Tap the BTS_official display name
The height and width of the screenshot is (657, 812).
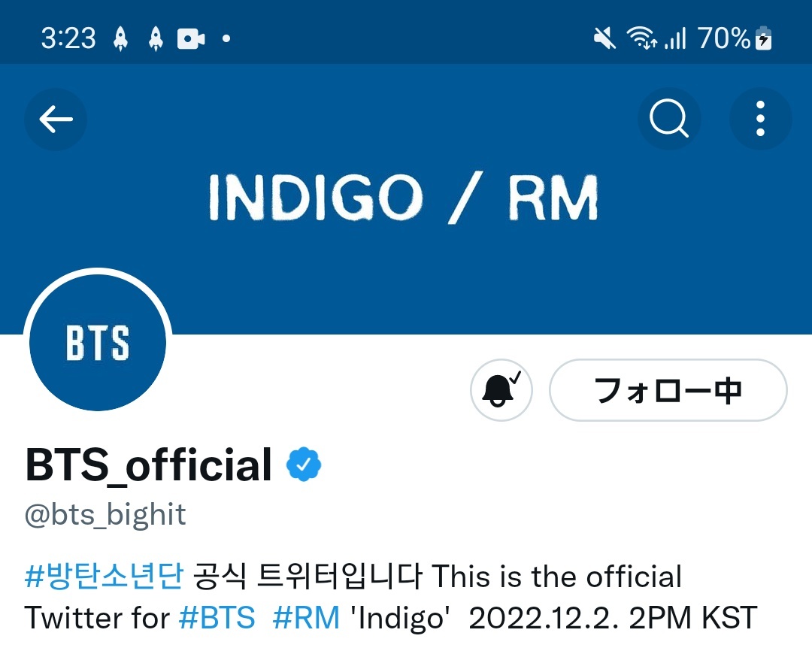point(148,465)
